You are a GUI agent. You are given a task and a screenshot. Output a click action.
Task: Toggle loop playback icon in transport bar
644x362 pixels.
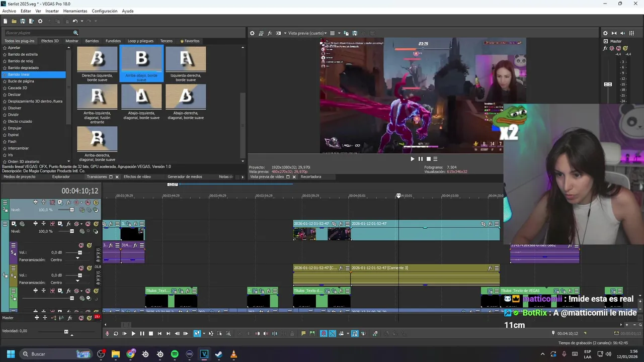(x=116, y=333)
